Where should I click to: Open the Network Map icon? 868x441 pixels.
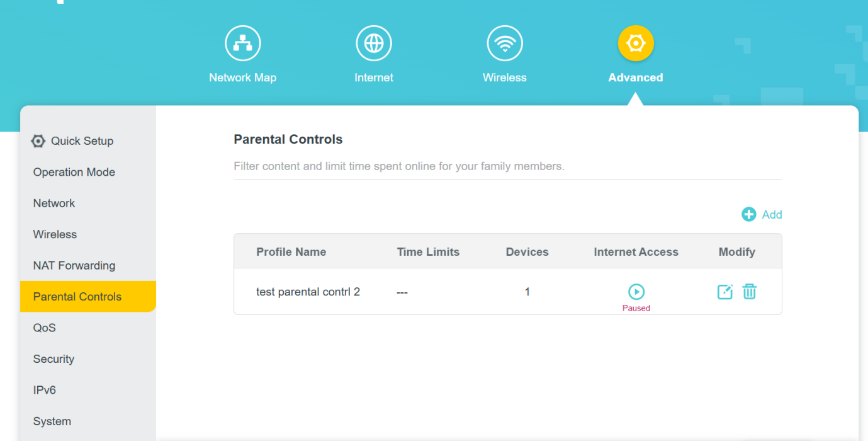[242, 43]
